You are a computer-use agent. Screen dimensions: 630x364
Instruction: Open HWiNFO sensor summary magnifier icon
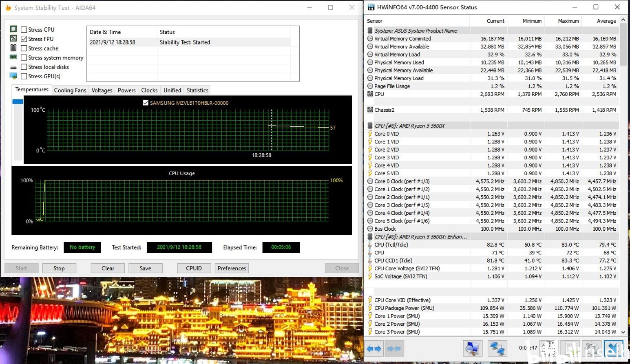pos(473,349)
